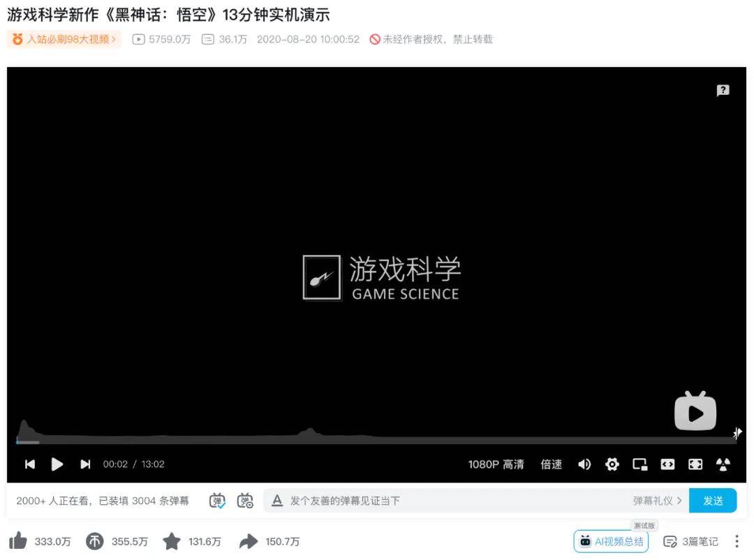Image resolution: width=754 pixels, height=560 pixels.
Task: Click 未经作者授权，禁止转载 notice
Action: [x=431, y=39]
